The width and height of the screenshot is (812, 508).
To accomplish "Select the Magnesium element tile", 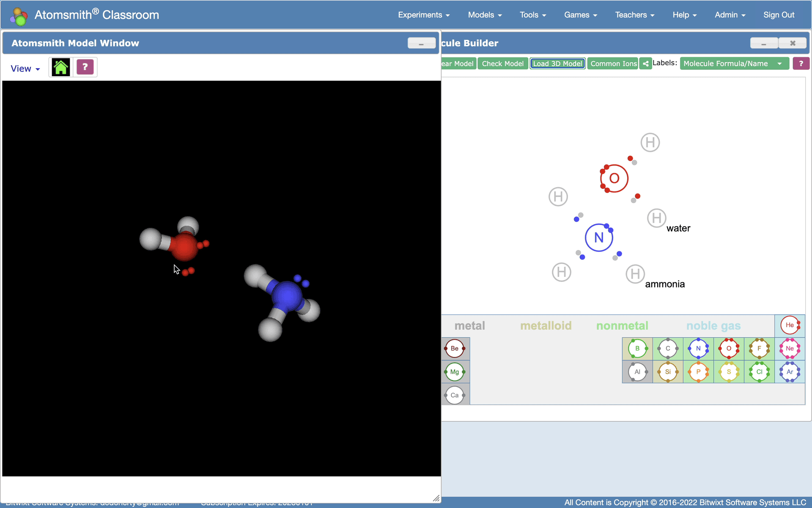I will 455,372.
